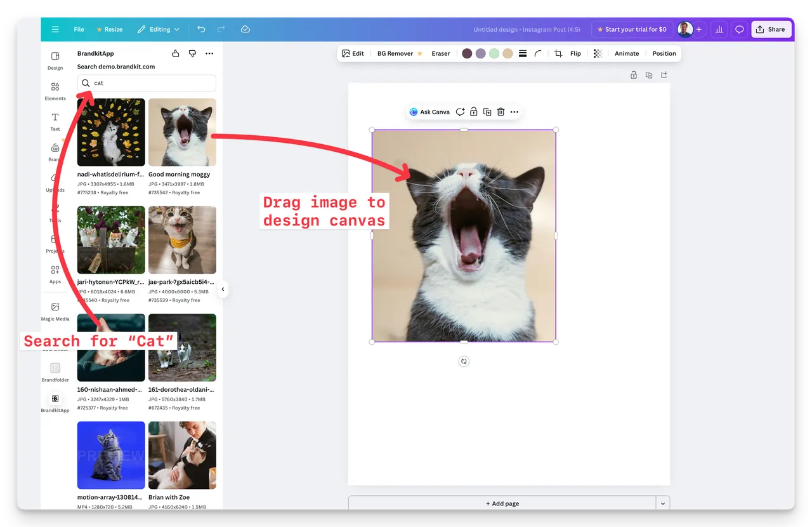Give BrandkitApp a thumbs up
The height and width of the screenshot is (527, 812).
[176, 53]
